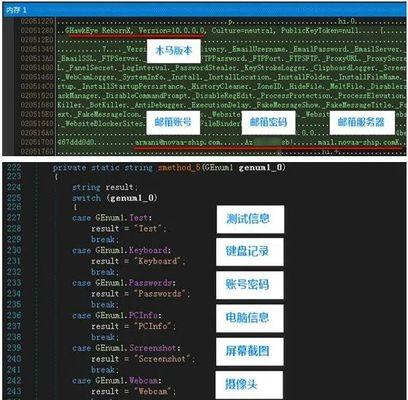This screenshot has height=400, width=408.
Task: Click line number 236 in code gutter
Action: click(x=14, y=315)
